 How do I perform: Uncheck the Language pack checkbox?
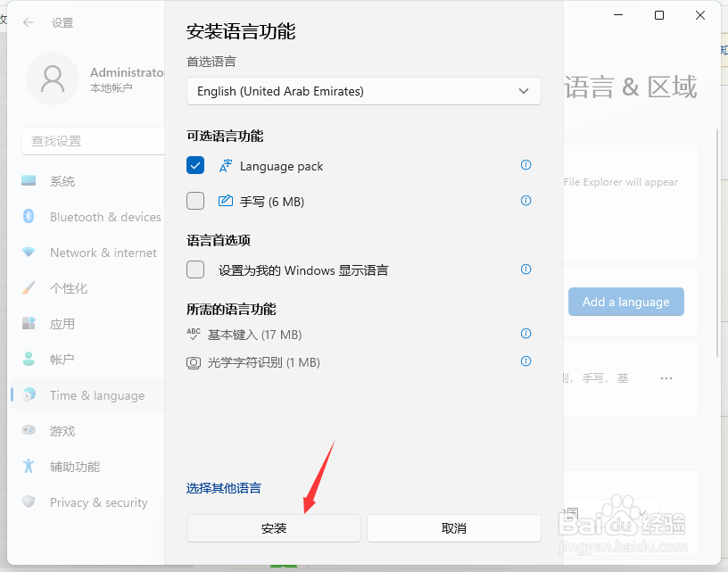tap(195, 165)
